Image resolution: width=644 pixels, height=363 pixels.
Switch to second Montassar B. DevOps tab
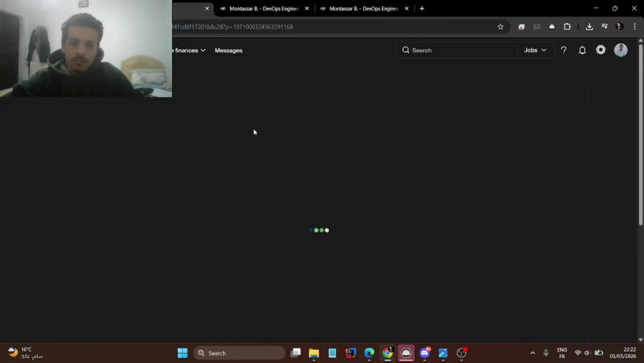363,8
